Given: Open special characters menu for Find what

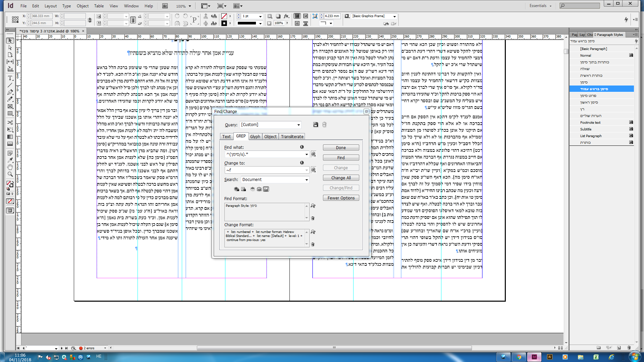Looking at the screenshot, I should [x=314, y=154].
